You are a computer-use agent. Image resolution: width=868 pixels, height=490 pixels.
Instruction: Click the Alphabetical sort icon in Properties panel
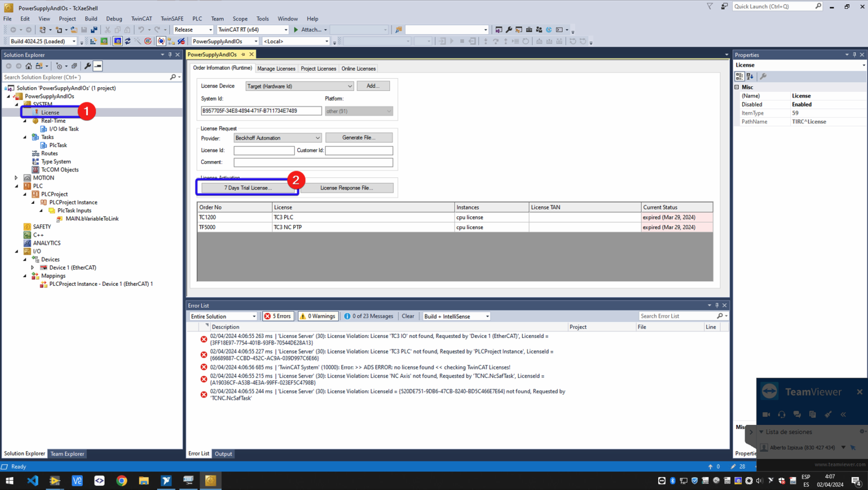coord(750,76)
